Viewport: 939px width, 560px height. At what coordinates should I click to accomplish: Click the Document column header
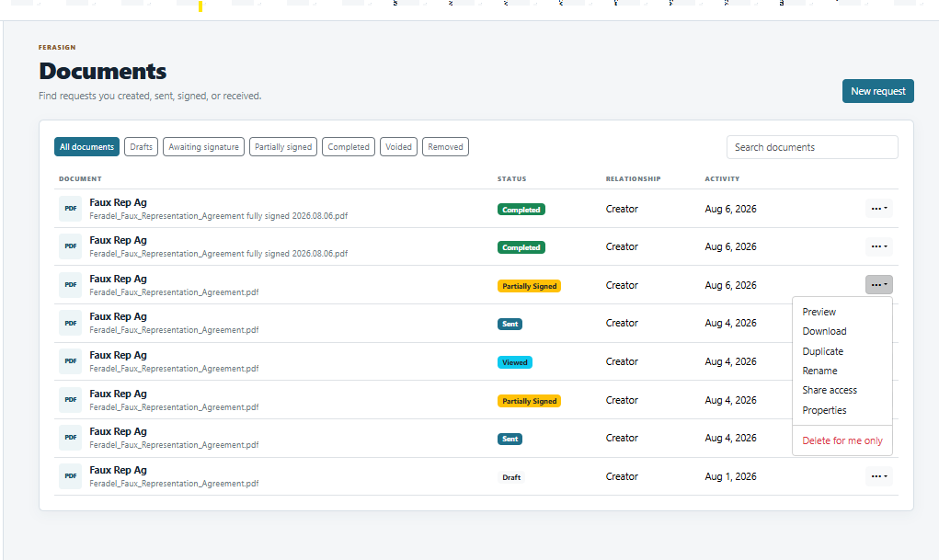[x=80, y=179]
